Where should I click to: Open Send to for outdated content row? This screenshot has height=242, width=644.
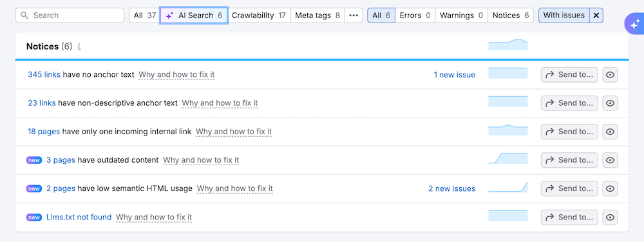569,160
